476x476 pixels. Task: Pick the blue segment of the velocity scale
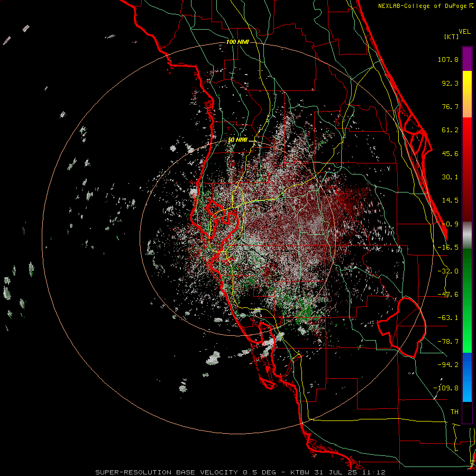(x=467, y=377)
